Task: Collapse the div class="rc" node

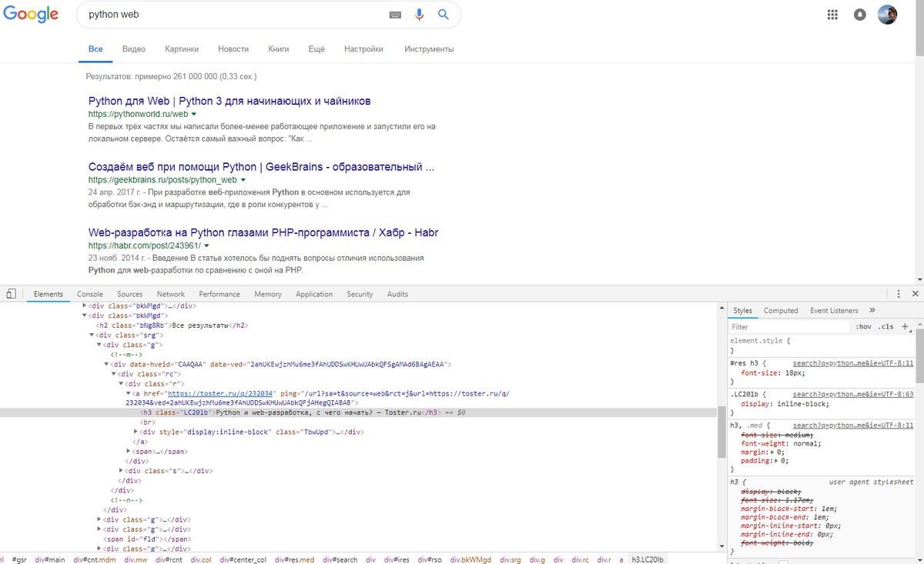Action: 113,374
